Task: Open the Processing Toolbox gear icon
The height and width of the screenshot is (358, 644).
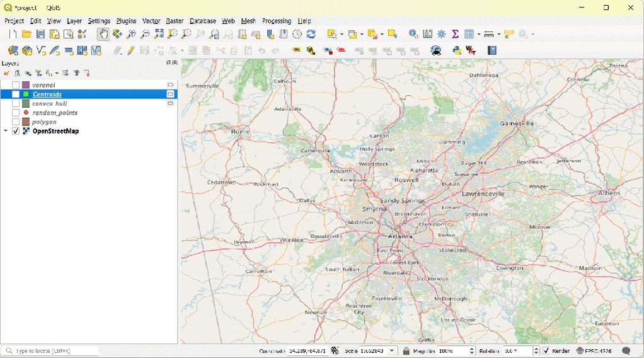Action: [x=442, y=34]
